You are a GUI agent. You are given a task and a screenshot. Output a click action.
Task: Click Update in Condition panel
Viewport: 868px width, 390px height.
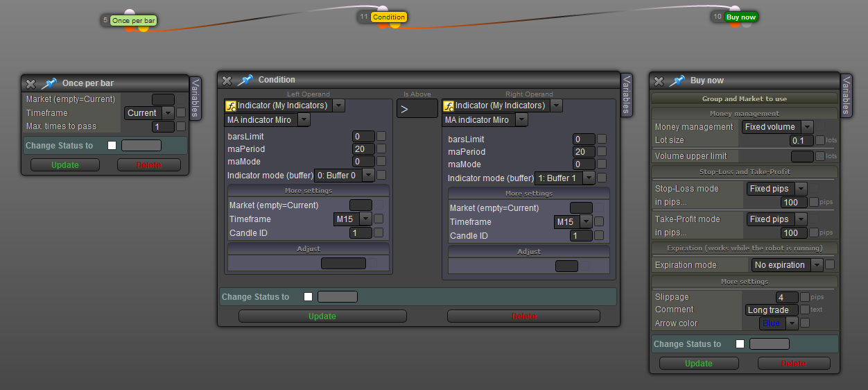point(322,316)
